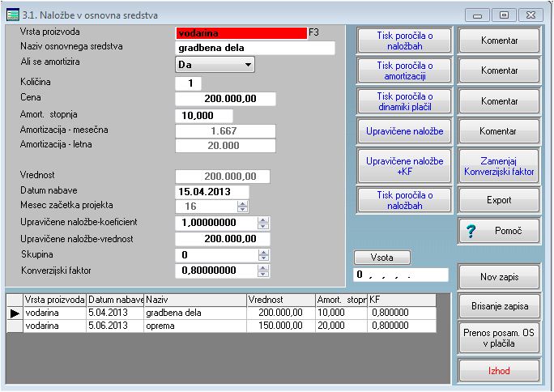The height and width of the screenshot is (392, 554).
Task: Click the app icon in the title bar
Action: 13,15
